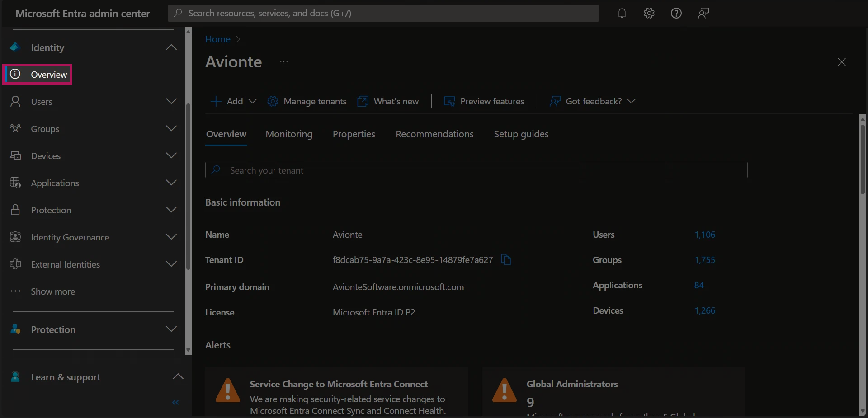Click the Users count 1,106 link
Viewport: 868px width, 418px height.
[705, 235]
